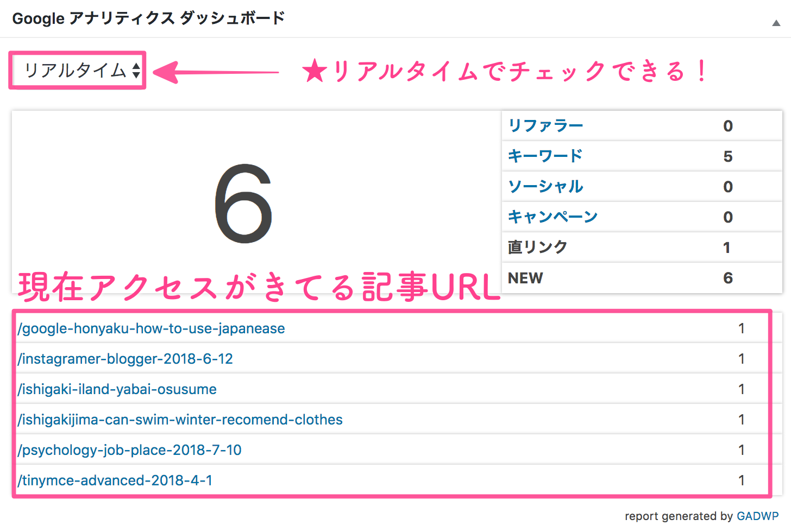The image size is (791, 532).
Task: Click the Google アナリティクス ダッシュボード title
Action: pyautogui.click(x=148, y=18)
